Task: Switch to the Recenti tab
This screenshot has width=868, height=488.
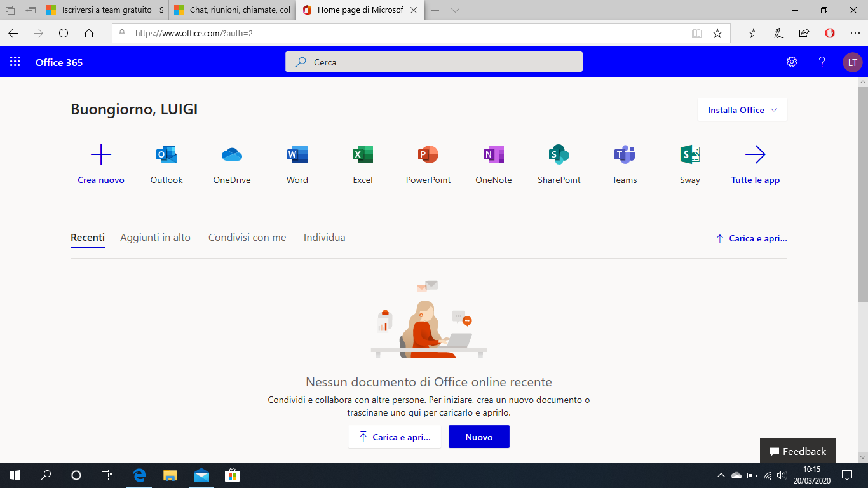Action: [88, 238]
